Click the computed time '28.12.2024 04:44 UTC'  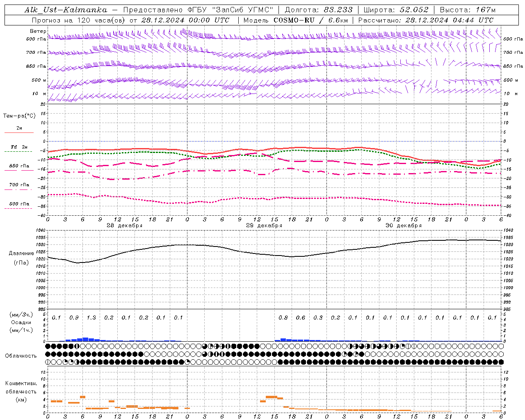coord(450,20)
